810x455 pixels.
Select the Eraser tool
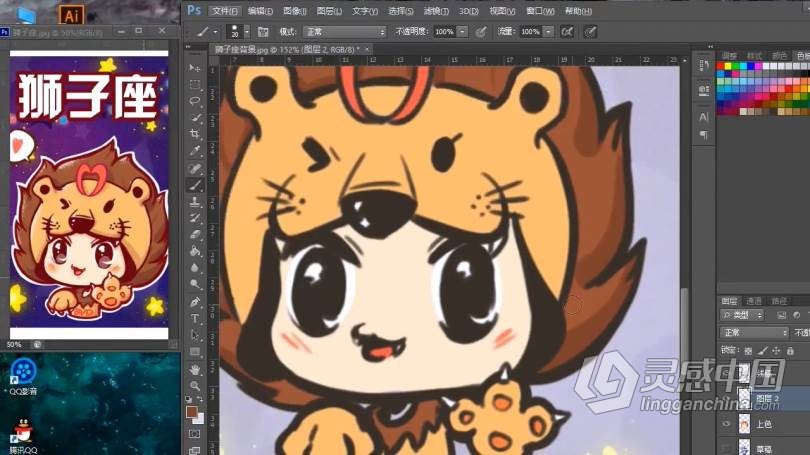click(195, 234)
